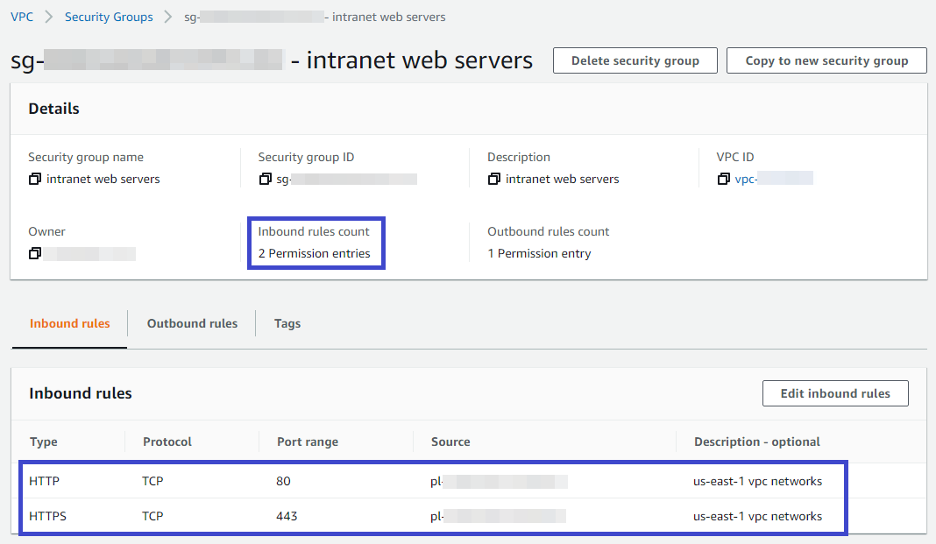The width and height of the screenshot is (936, 544).
Task: Click Delete security group button
Action: click(635, 60)
